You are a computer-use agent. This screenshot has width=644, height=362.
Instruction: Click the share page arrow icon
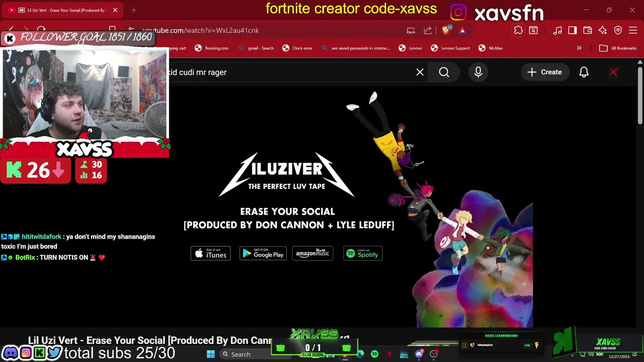click(x=428, y=30)
